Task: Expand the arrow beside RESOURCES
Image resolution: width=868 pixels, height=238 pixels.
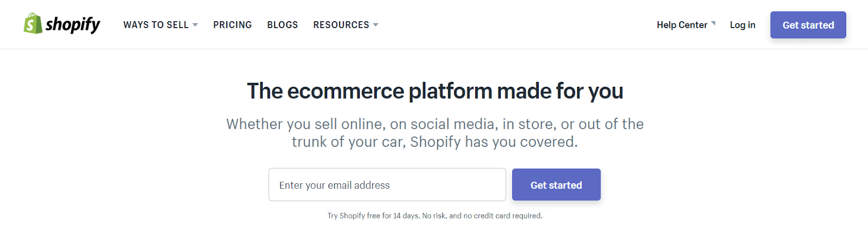Action: coord(376,25)
